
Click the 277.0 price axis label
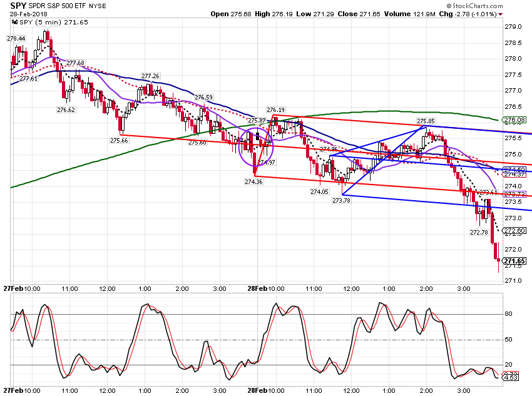pyautogui.click(x=513, y=91)
